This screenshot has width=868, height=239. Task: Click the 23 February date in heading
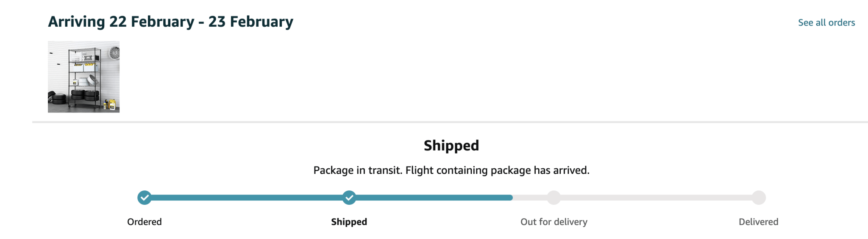(250, 22)
